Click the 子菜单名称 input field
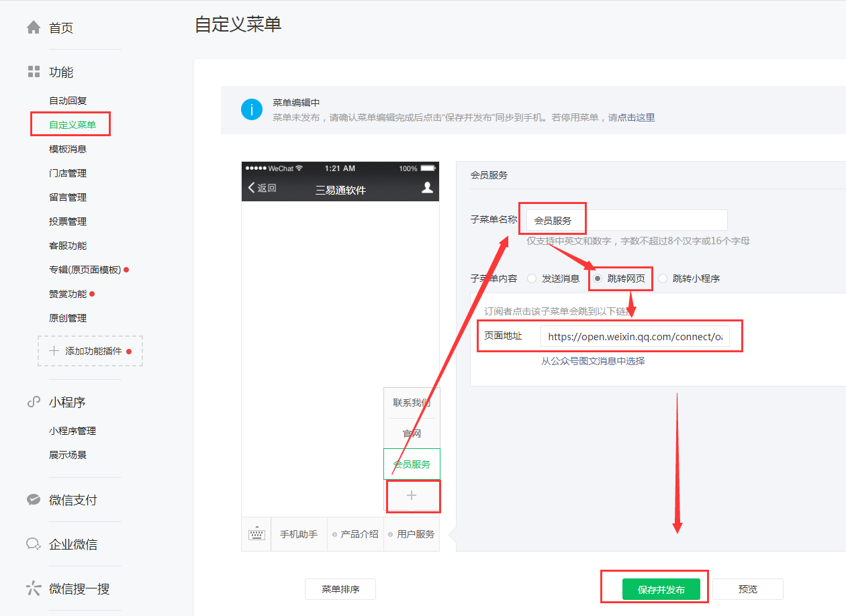Image resolution: width=846 pixels, height=616 pixels. (x=626, y=220)
